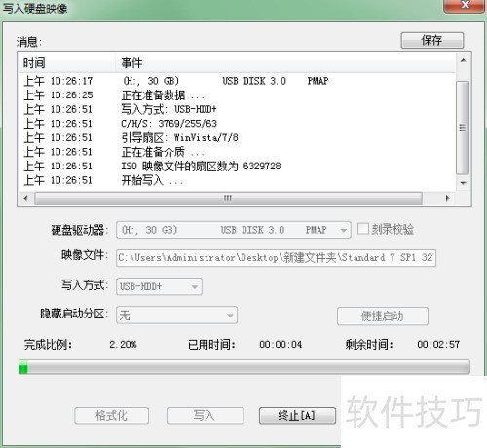The image size is (487, 448).
Task: Select the 10:26:17 USB DISK 3.0 row
Action: (x=237, y=81)
